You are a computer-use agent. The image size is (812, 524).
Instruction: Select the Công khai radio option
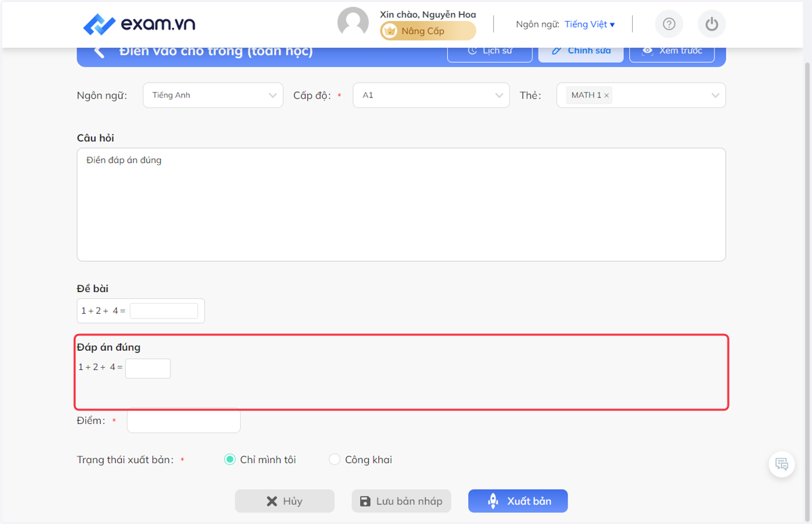pyautogui.click(x=334, y=460)
